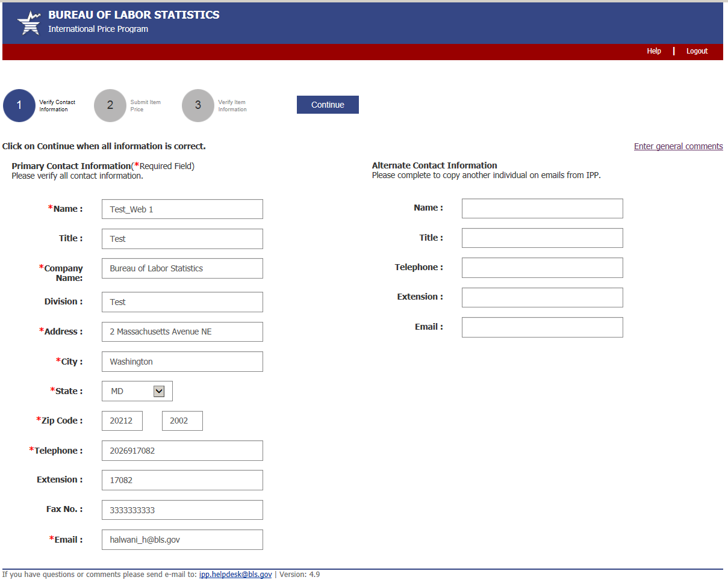Select step 3 Verify Item Information circle

pos(198,105)
